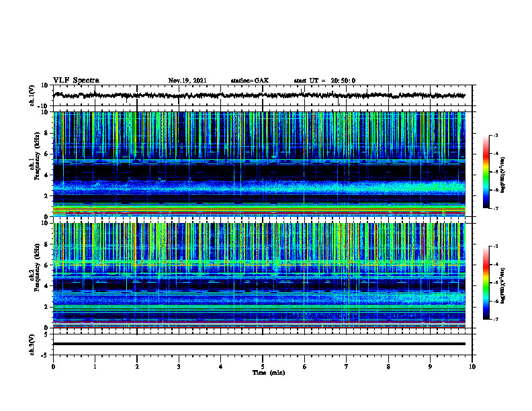
Task: Click the "VLF Spectra" title text
Action: click(76, 81)
